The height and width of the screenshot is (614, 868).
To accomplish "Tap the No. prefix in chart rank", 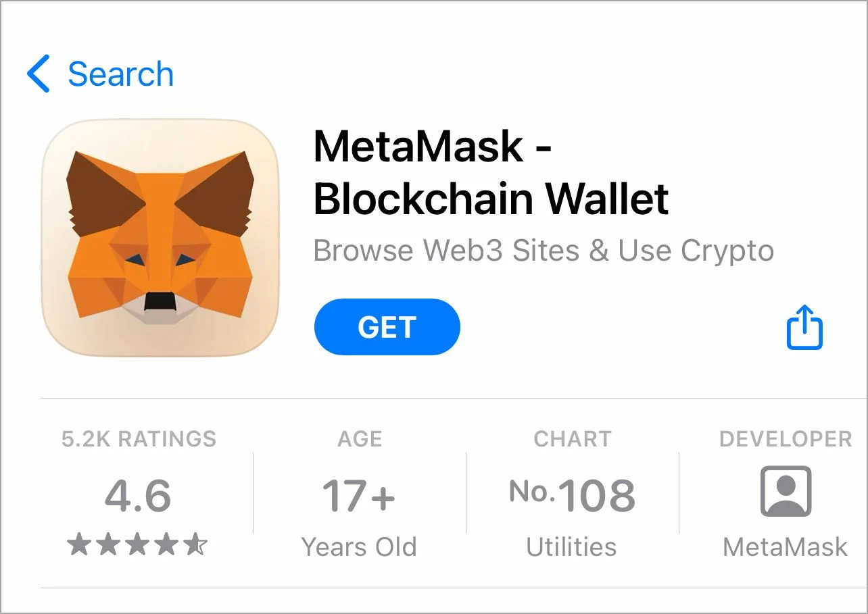I will click(531, 492).
